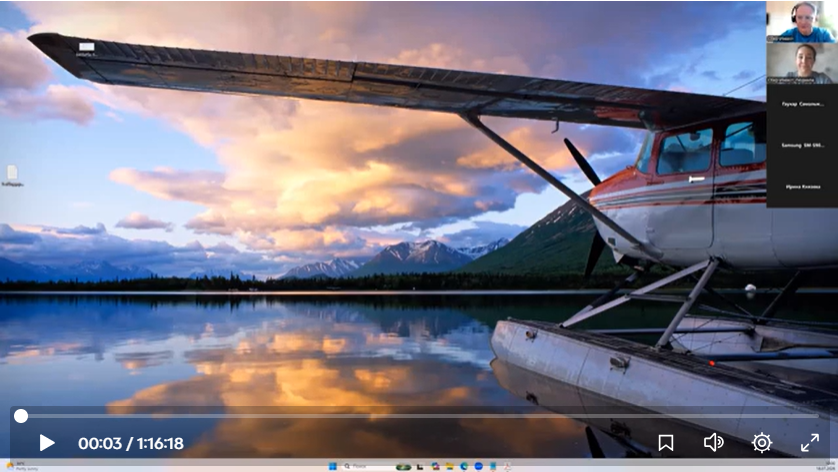This screenshot has width=838, height=472.
Task: Select the first black name-only participant tile
Action: (x=802, y=104)
